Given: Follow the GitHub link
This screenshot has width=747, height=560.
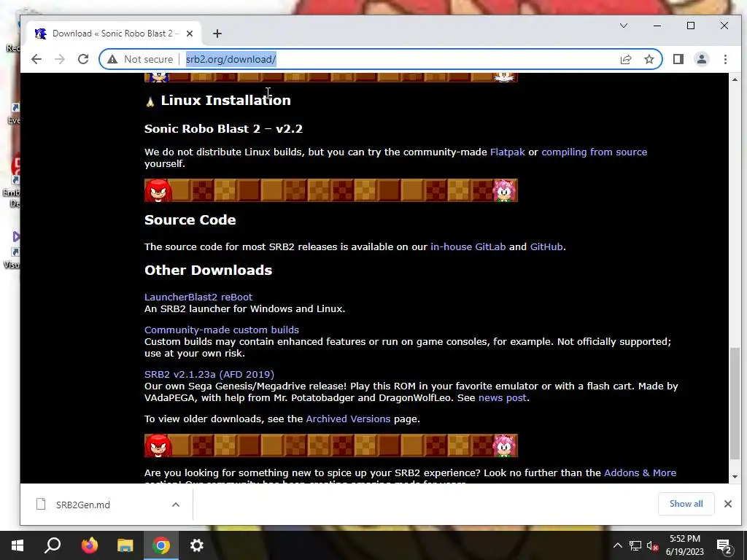Looking at the screenshot, I should coord(546,246).
